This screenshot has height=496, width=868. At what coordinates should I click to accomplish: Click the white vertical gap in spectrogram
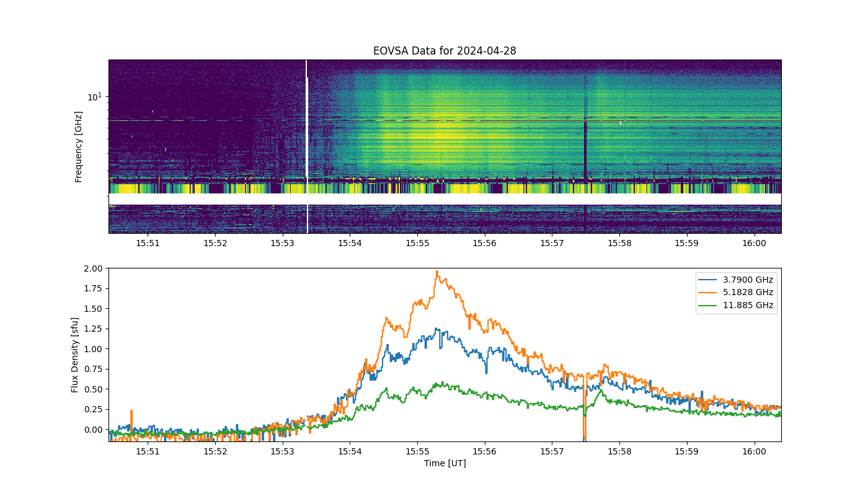pyautogui.click(x=306, y=146)
